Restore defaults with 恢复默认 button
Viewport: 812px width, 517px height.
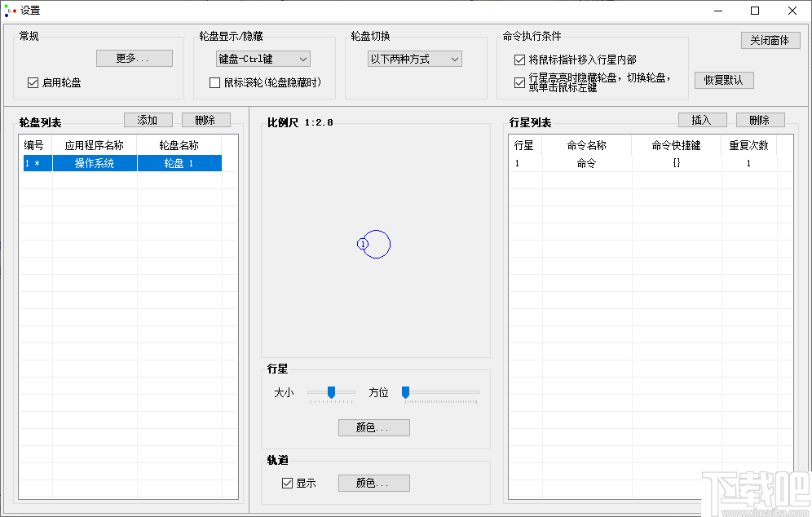click(x=723, y=80)
